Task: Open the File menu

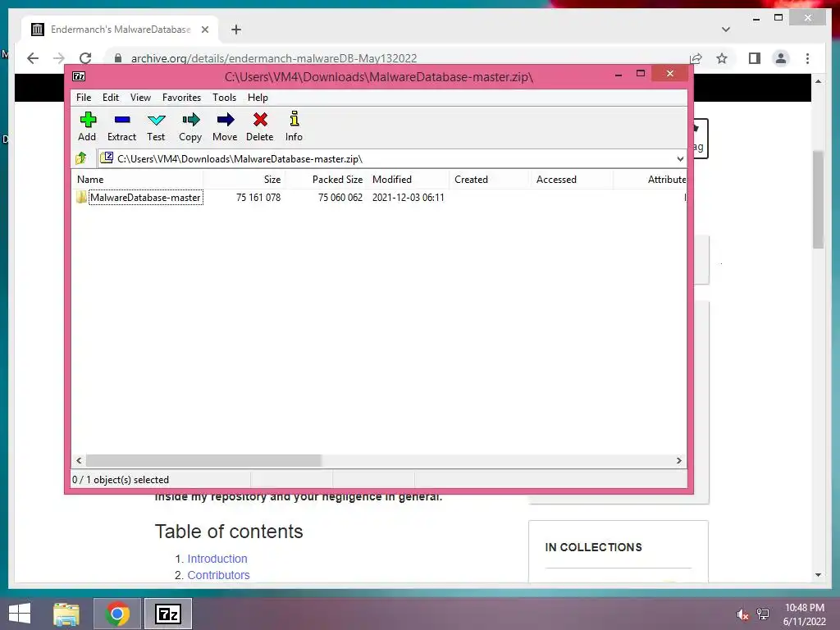Action: 84,98
